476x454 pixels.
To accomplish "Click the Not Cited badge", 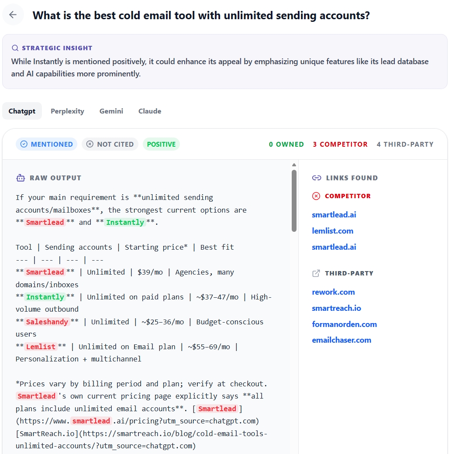I will [110, 144].
